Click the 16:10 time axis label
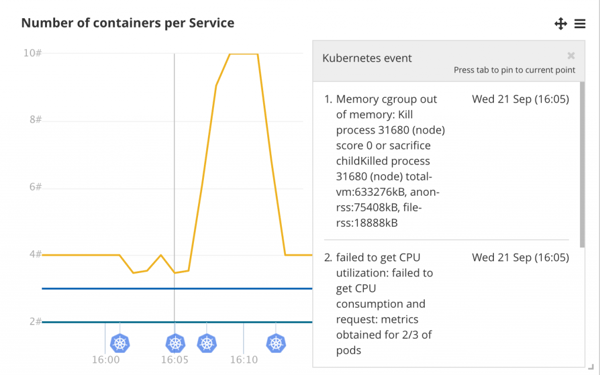600x375 pixels. pos(244,360)
